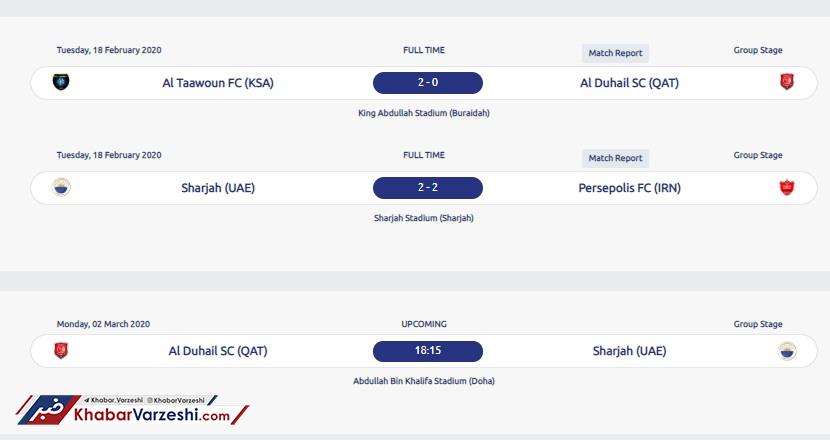Image resolution: width=830 pixels, height=440 pixels.
Task: Click the Abdullah Bin Khalifa Stadium (Doha) venue
Action: [x=423, y=381]
